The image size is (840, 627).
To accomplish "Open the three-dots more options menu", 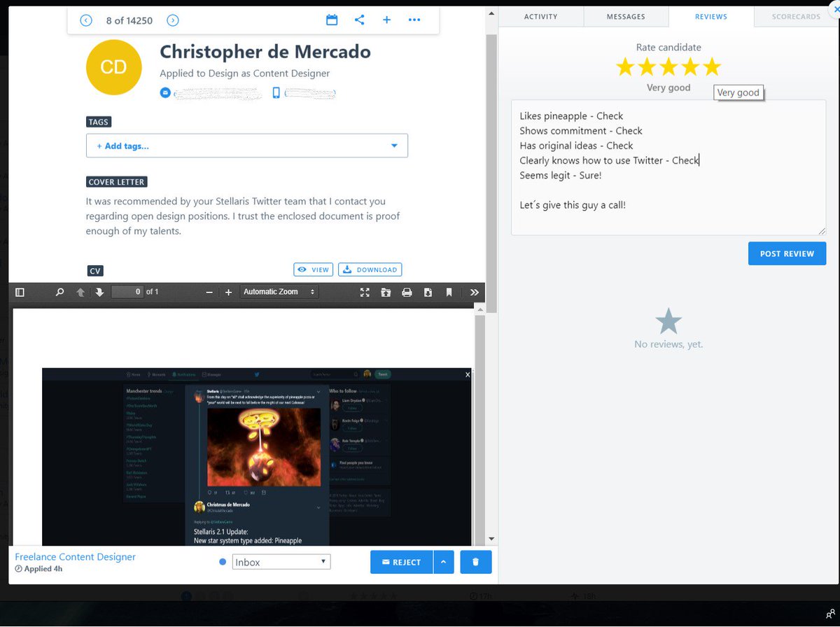I will (414, 20).
